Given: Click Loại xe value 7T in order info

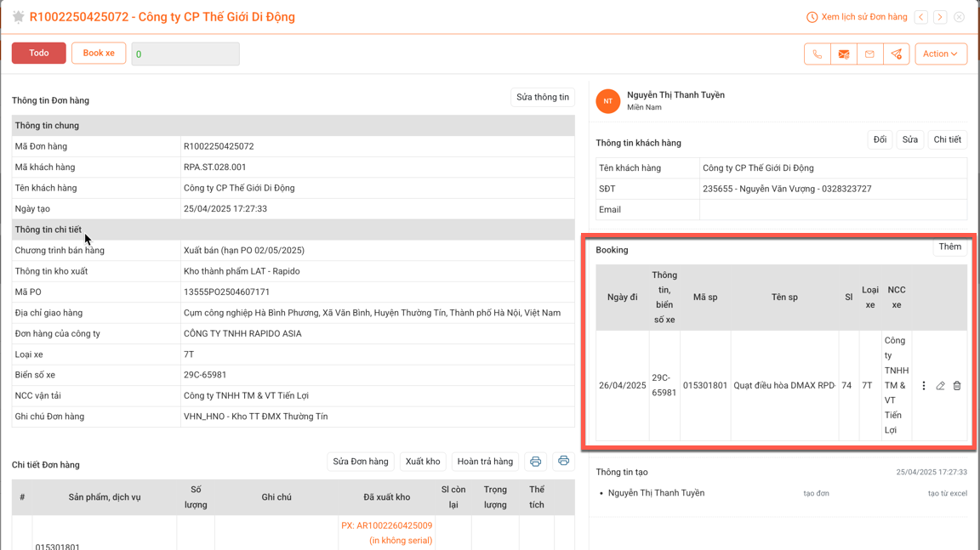Looking at the screenshot, I should pos(189,354).
